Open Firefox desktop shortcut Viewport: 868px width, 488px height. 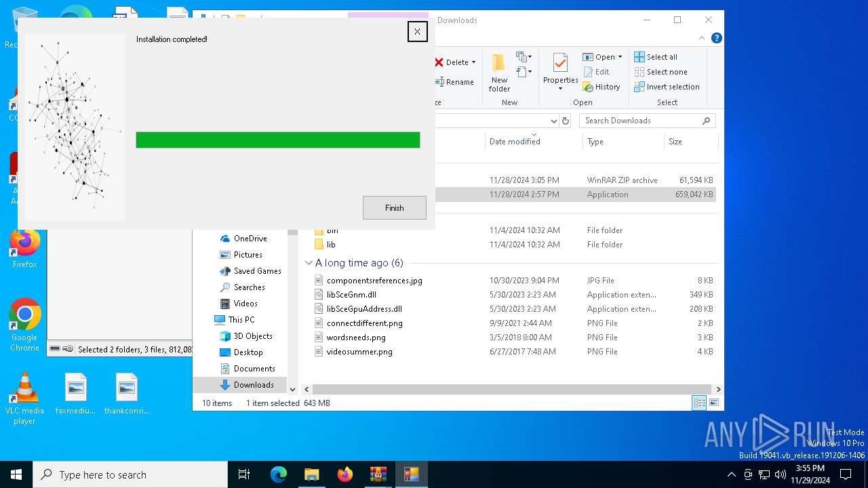click(x=24, y=248)
